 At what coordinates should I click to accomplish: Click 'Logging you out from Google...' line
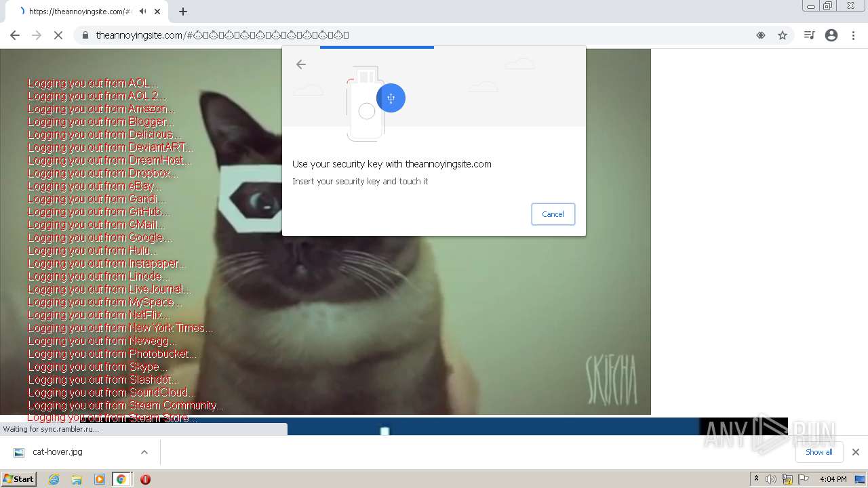point(100,238)
